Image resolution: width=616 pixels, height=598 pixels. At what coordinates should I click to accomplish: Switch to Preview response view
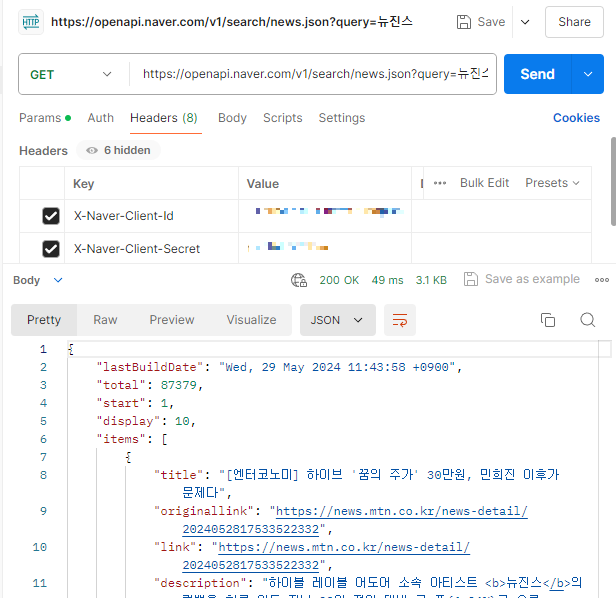pyautogui.click(x=172, y=320)
